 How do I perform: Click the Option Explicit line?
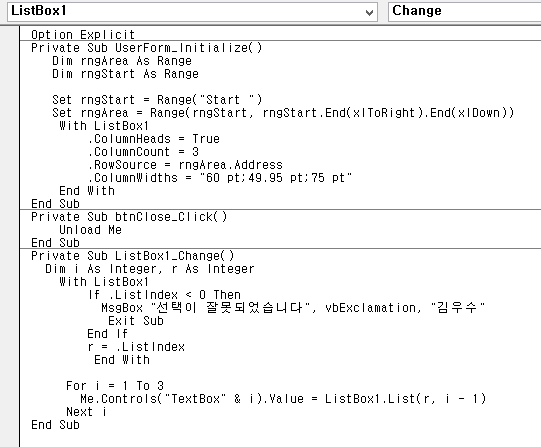[83, 34]
